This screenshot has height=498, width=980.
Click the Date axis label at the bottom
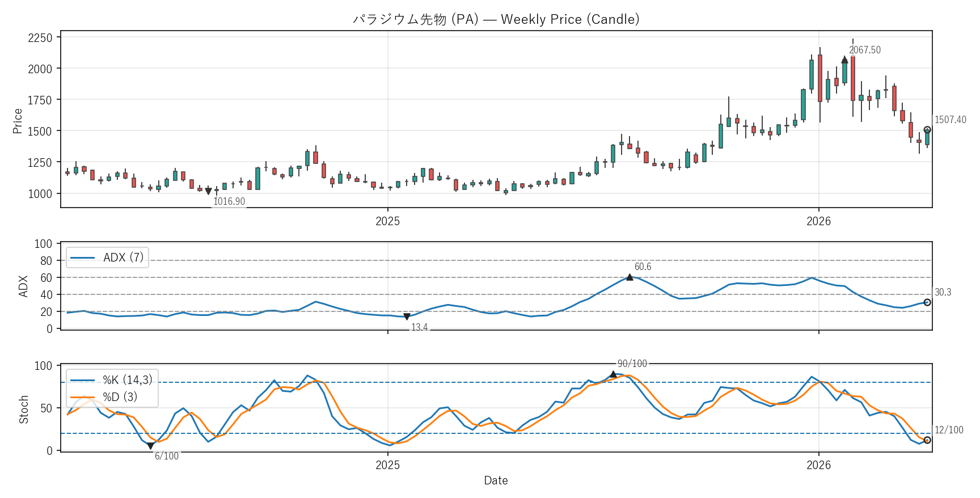pyautogui.click(x=496, y=480)
